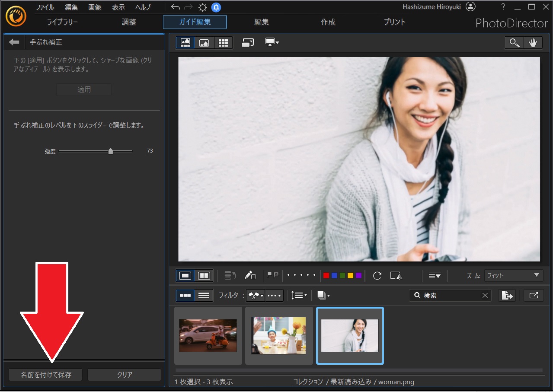Enable compare two photos view
553x392 pixels.
coord(204,275)
